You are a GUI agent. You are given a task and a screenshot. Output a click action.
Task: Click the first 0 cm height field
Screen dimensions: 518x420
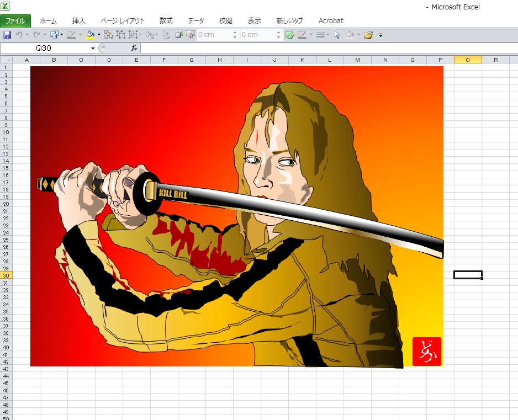(x=214, y=35)
